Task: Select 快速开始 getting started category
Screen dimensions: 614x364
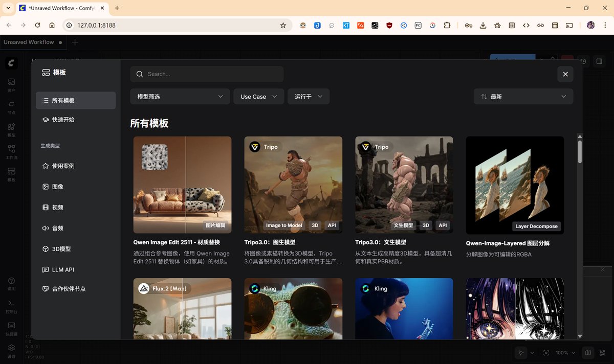Action: click(x=76, y=120)
